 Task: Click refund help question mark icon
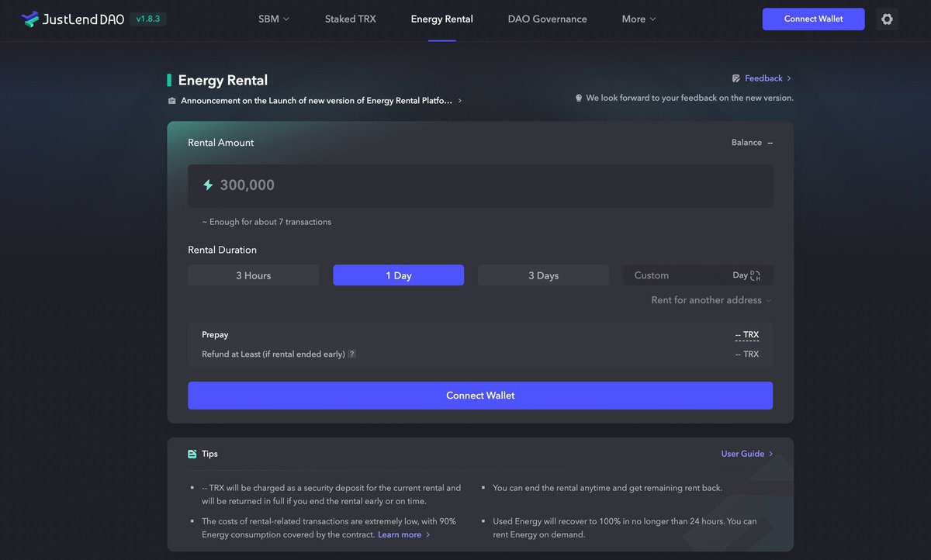tap(352, 354)
